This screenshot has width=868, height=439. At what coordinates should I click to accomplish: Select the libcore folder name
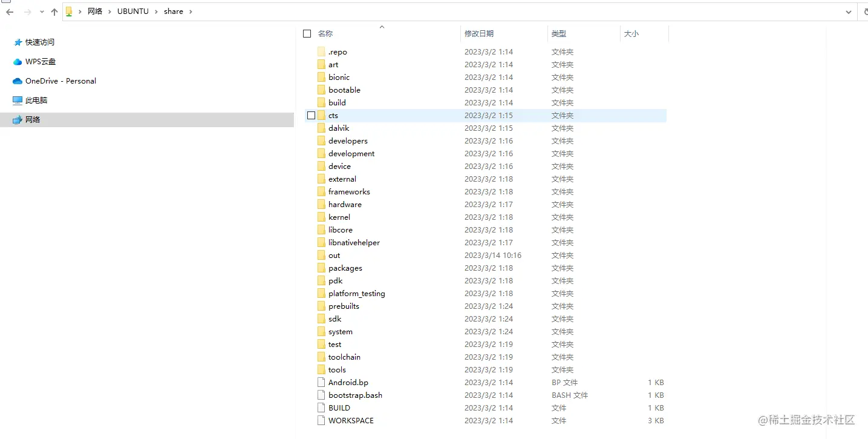coord(341,230)
